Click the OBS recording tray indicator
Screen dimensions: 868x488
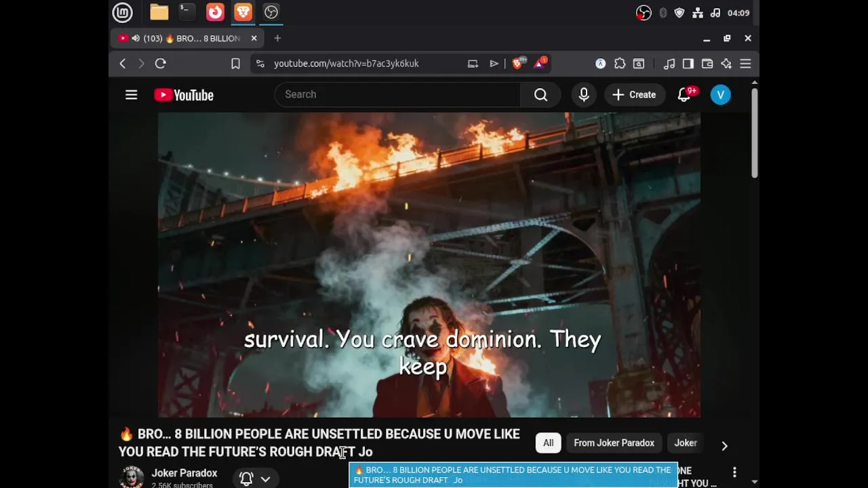pyautogui.click(x=644, y=13)
